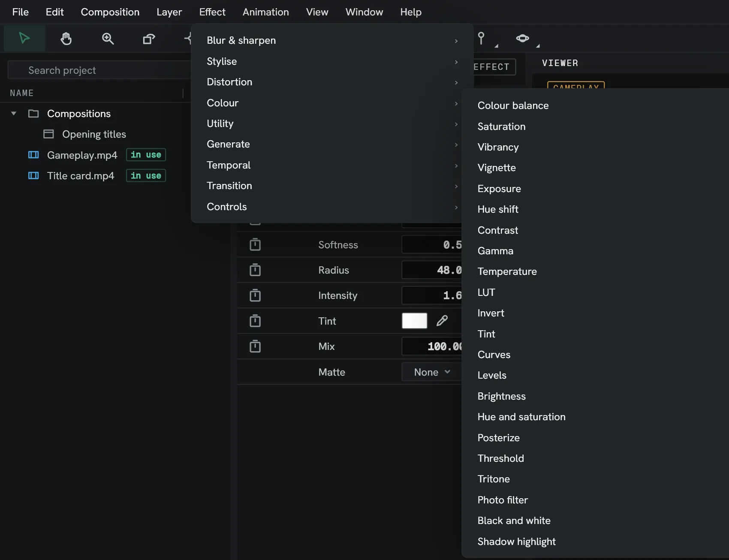Open the Composition menu
This screenshot has width=729, height=560.
(x=110, y=12)
